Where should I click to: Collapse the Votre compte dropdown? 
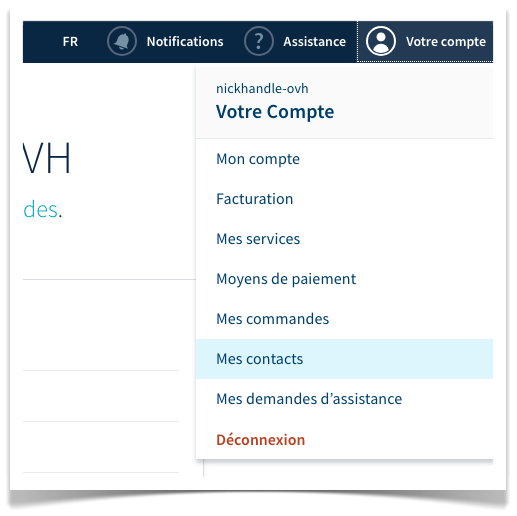(x=425, y=41)
